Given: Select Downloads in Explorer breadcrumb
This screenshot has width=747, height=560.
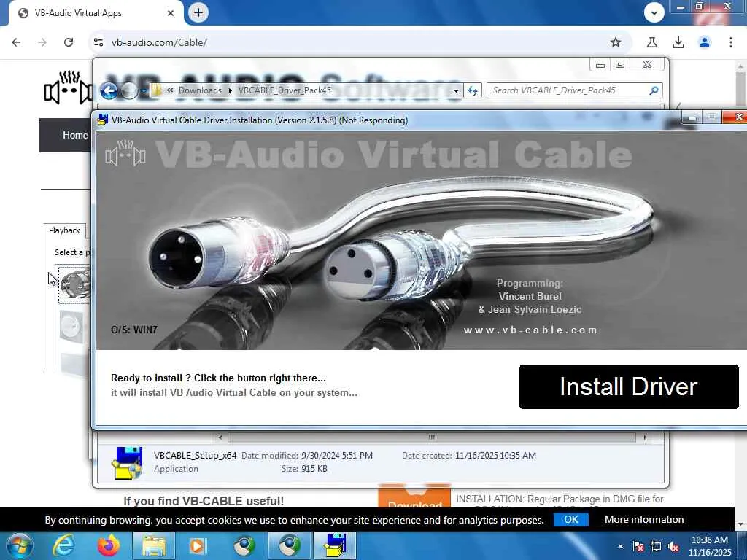Looking at the screenshot, I should 200,90.
